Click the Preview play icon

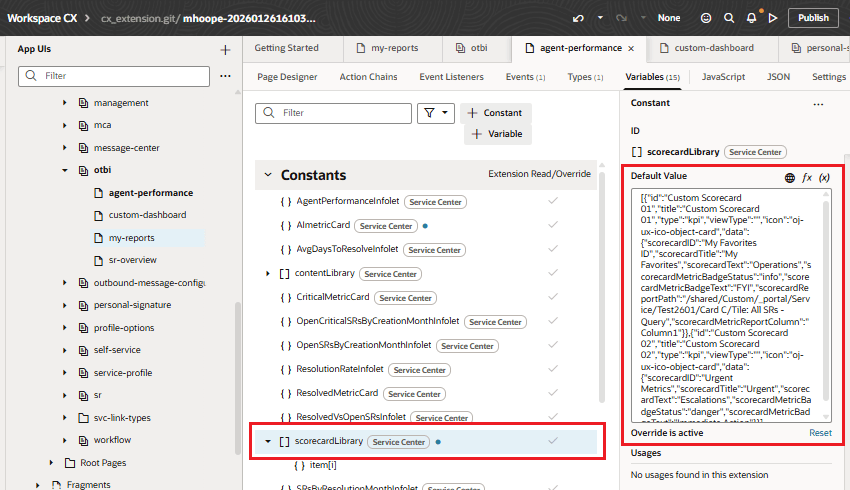click(773, 18)
